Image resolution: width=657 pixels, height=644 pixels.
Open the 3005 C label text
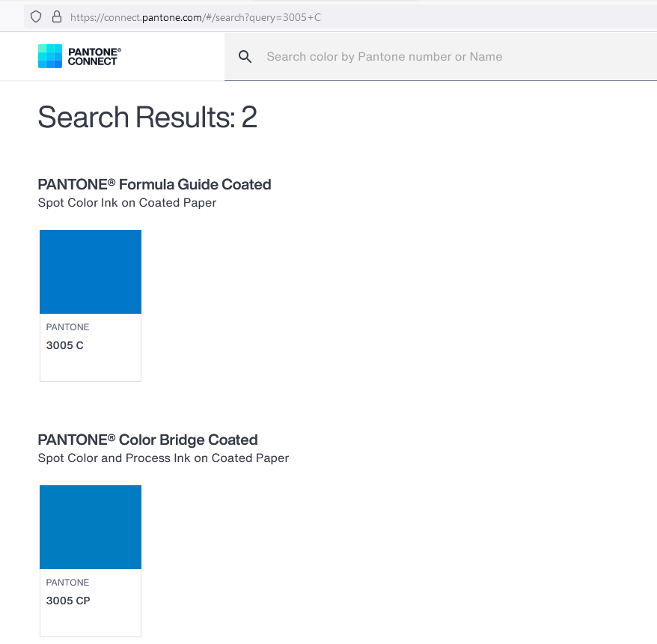click(64, 345)
